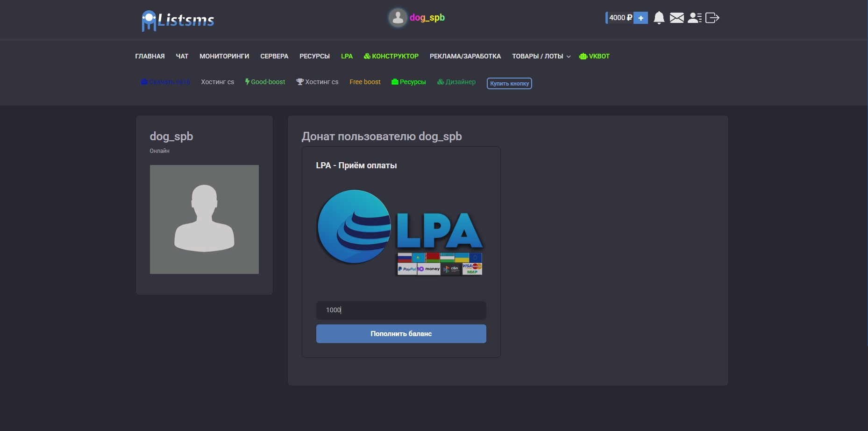Open VKBOT robot menu item
This screenshot has width=868, height=431.
click(x=594, y=56)
